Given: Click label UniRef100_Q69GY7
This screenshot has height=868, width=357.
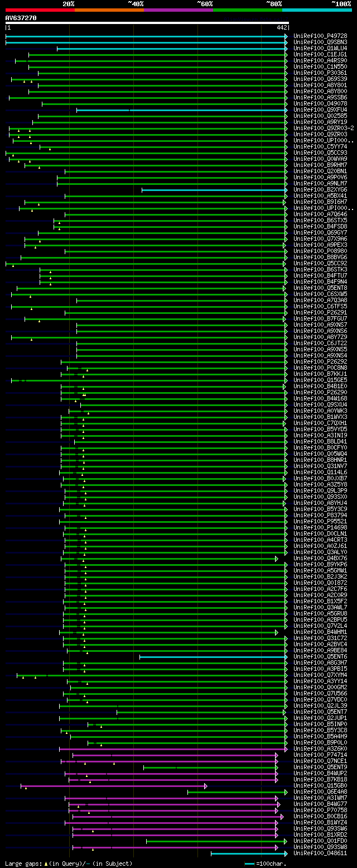Looking at the screenshot, I should coord(320,233).
